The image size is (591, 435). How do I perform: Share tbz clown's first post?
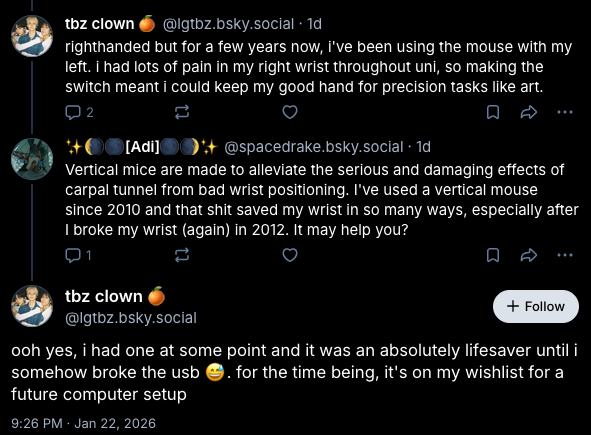tap(528, 112)
